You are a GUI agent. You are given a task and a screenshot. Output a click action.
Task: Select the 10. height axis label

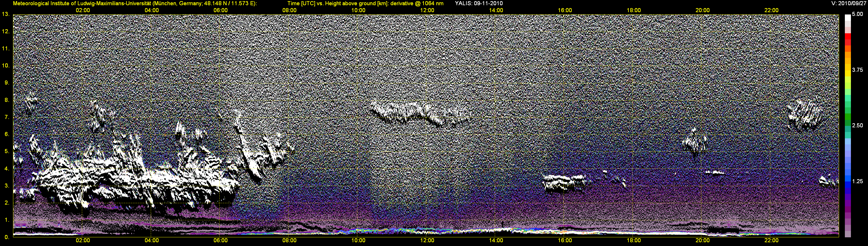(x=5, y=65)
